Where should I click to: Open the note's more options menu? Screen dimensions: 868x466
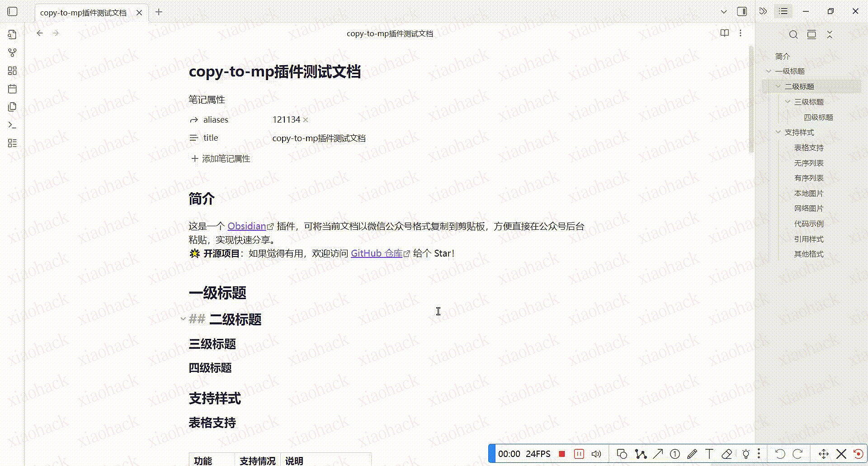coord(741,33)
